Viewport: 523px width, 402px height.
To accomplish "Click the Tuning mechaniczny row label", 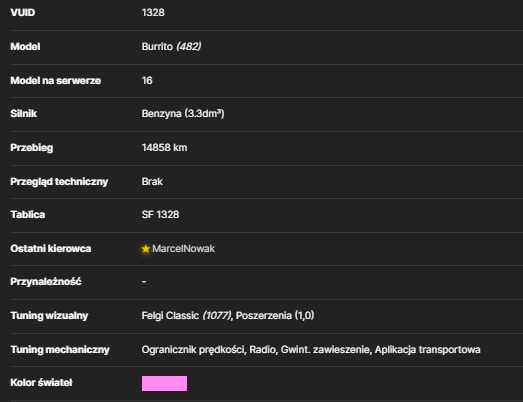I will (x=60, y=350).
